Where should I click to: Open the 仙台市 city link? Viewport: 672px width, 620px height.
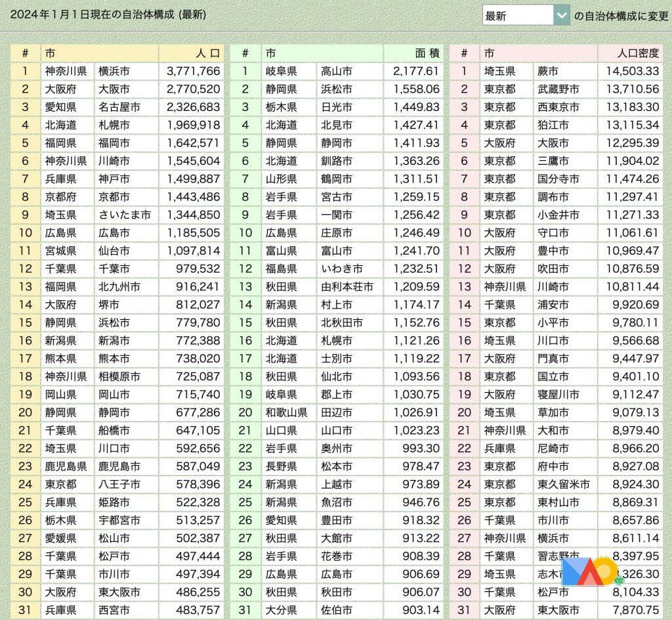114,251
